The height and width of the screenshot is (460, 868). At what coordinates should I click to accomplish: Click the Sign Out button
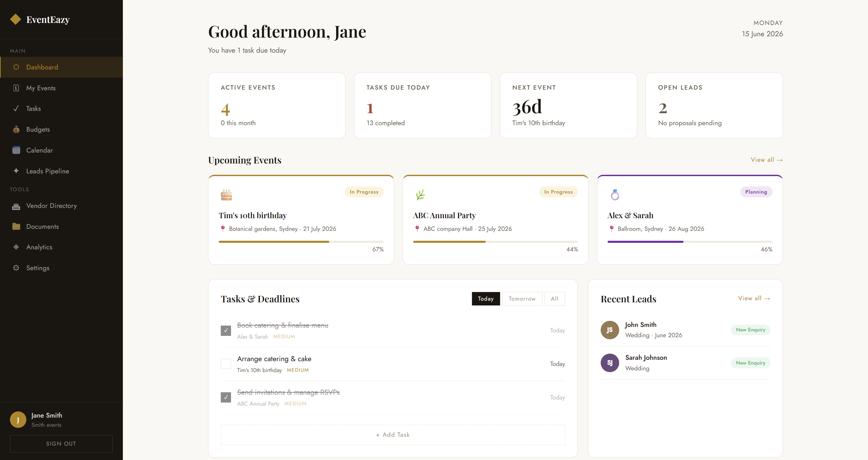pyautogui.click(x=61, y=444)
